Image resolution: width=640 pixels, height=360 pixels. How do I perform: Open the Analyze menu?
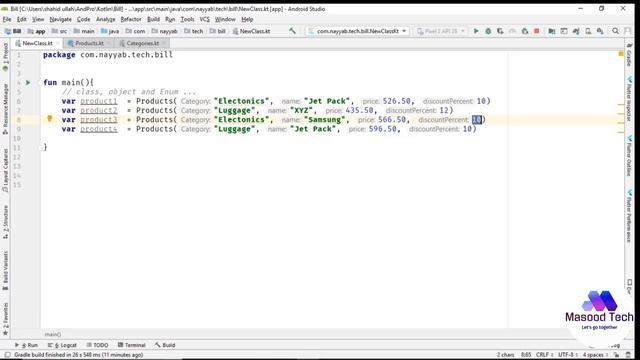tap(105, 19)
